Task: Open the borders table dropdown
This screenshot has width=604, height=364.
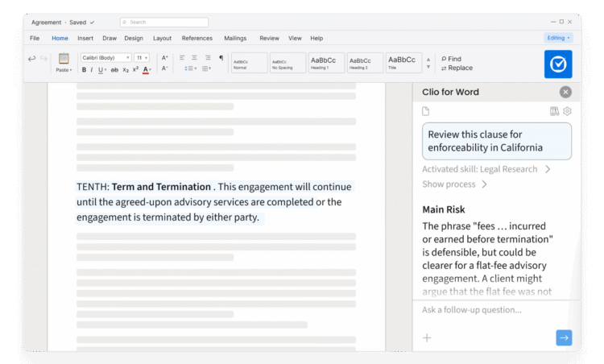Action: coord(206,68)
